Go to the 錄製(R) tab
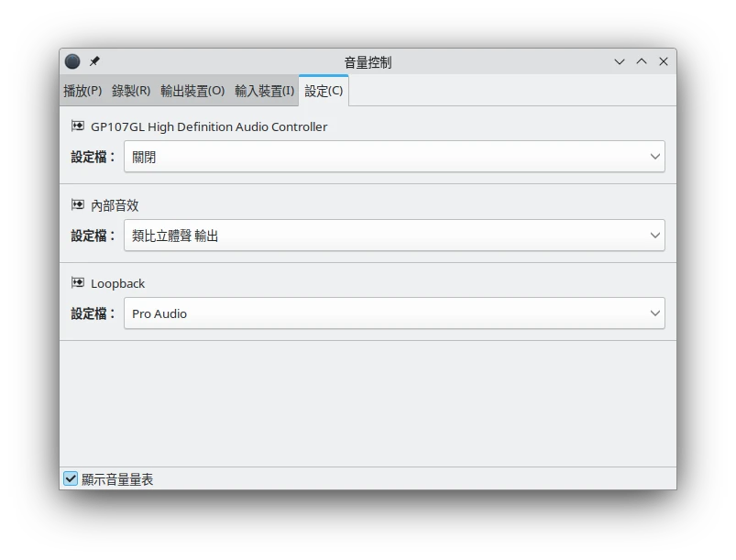736x560 pixels. (x=131, y=91)
